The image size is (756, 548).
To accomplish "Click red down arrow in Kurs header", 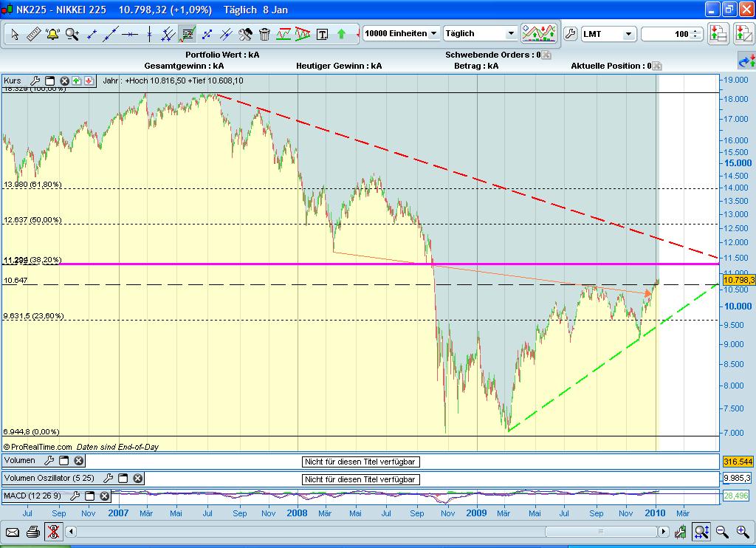I will coord(89,81).
